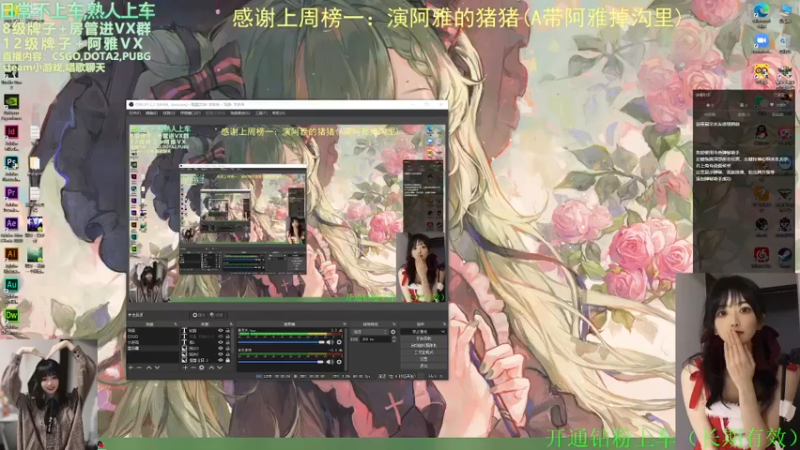Click Exit button in OBS Controls
Screen dimensions: 800x450
coord(424,366)
